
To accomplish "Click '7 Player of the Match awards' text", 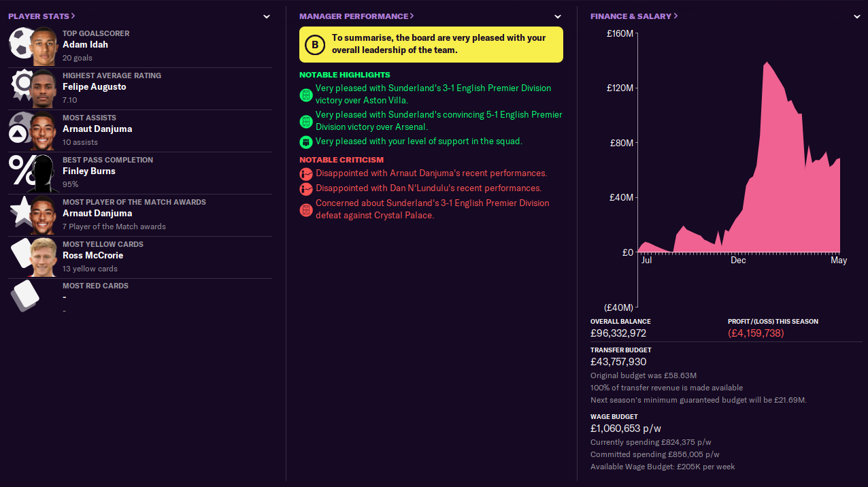I will click(114, 226).
